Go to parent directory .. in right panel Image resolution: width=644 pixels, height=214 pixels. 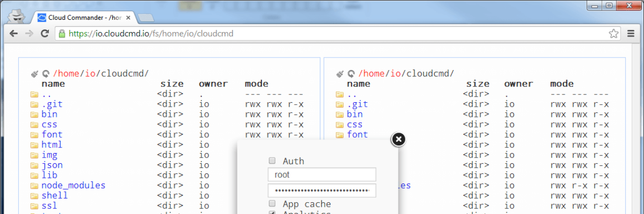click(352, 94)
